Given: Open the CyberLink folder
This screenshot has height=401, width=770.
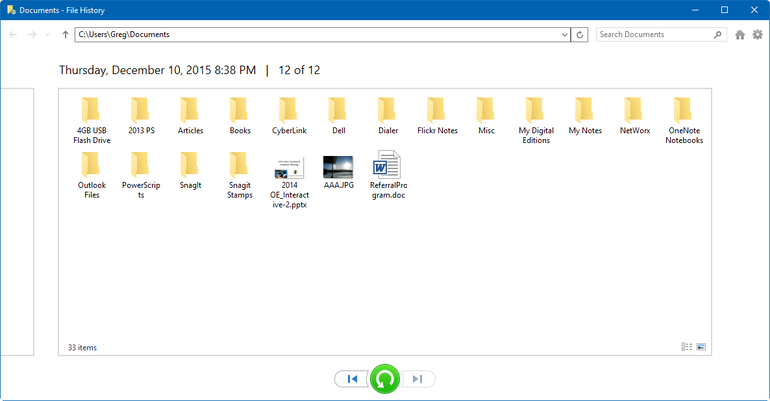Looking at the screenshot, I should point(289,116).
